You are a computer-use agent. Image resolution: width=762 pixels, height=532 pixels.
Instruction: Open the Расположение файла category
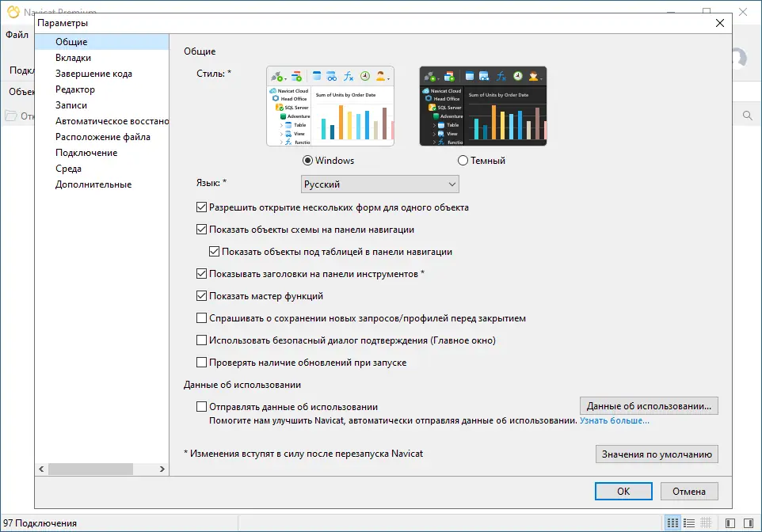click(102, 137)
